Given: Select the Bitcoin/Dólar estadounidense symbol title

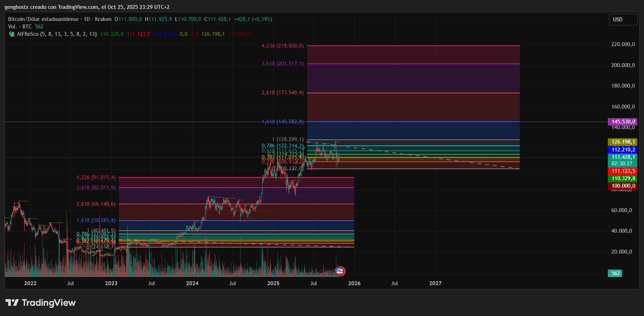Looking at the screenshot, I should point(43,19).
